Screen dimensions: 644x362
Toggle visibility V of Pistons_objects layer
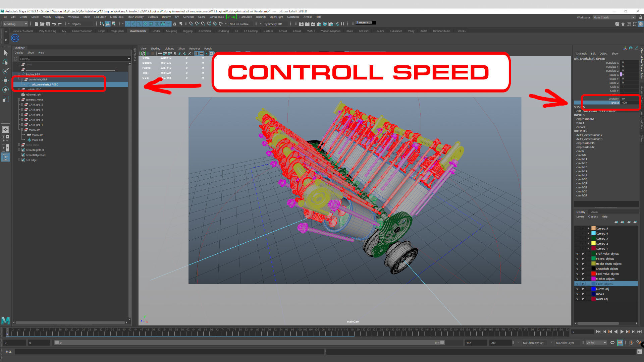click(577, 259)
